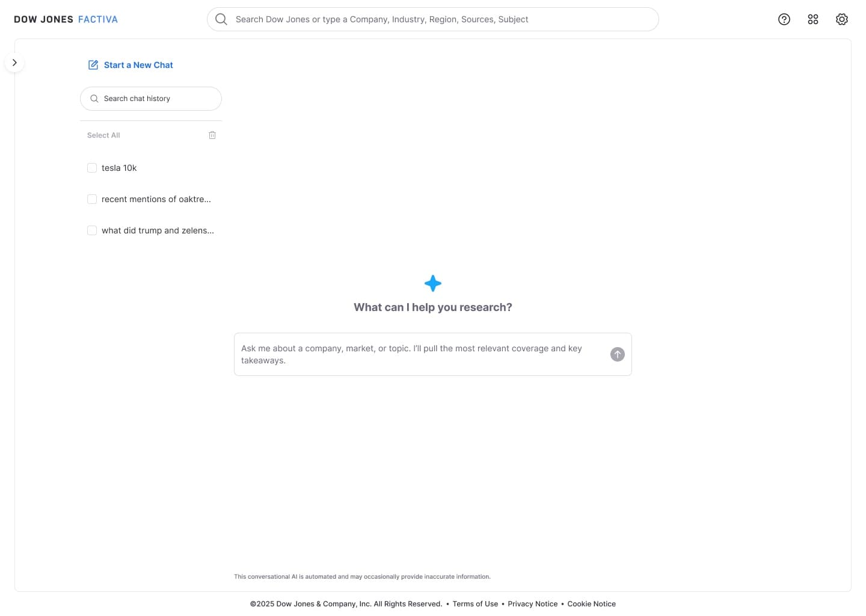Click the send arrow button
866x616 pixels.
[x=618, y=354]
